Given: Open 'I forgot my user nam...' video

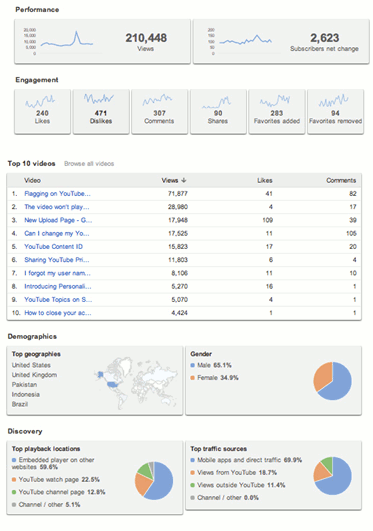Looking at the screenshot, I should click(57, 273).
